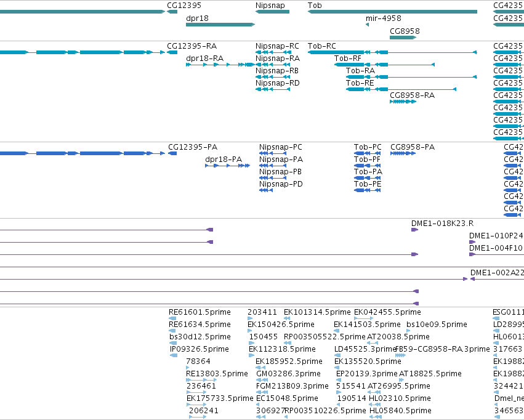524x420 pixels.
Task: Select the Tob-RC transcript label
Action: tap(322, 46)
